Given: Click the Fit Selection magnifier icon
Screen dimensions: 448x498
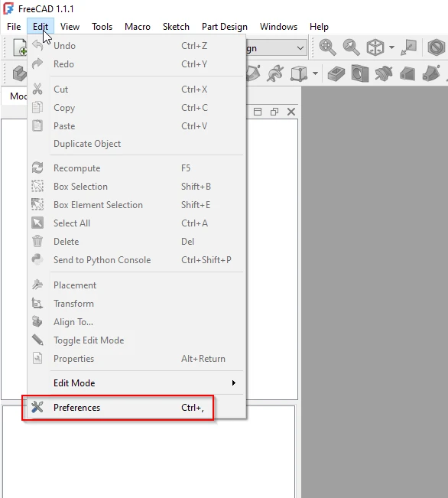Looking at the screenshot, I should point(351,47).
